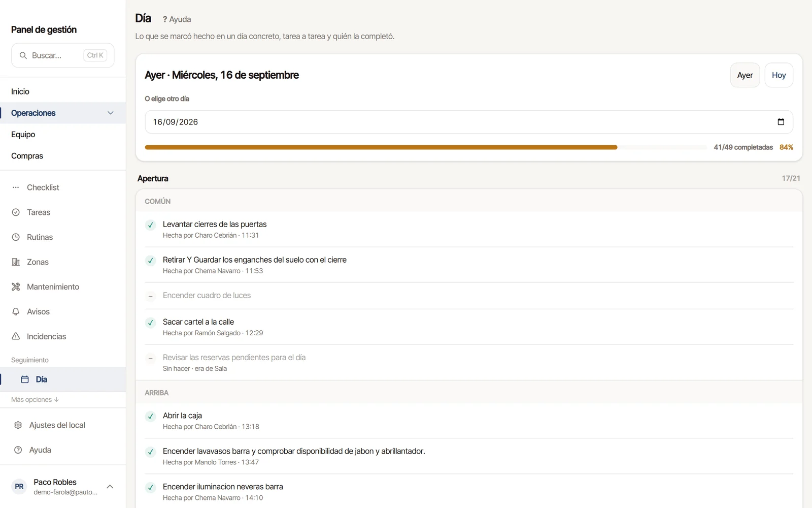
Task: Click the Hoy button
Action: tap(779, 75)
